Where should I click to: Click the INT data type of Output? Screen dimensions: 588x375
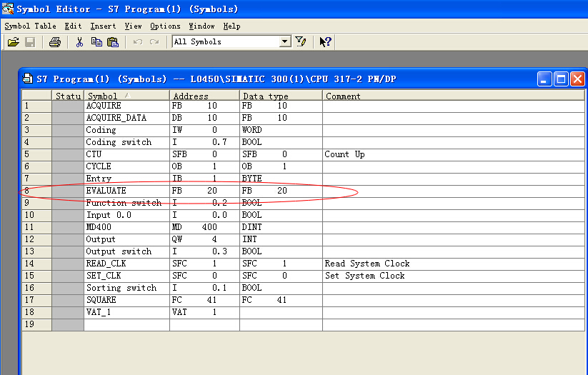click(281, 239)
